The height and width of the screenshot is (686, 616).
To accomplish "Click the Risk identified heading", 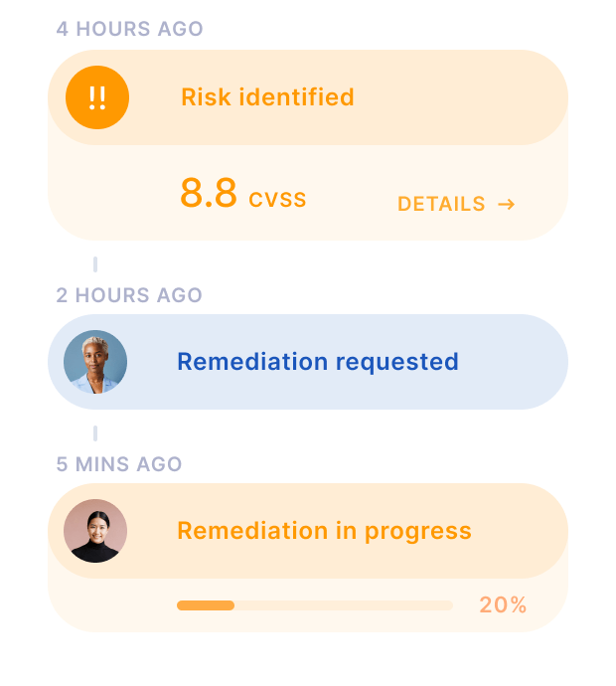I will coord(267,96).
